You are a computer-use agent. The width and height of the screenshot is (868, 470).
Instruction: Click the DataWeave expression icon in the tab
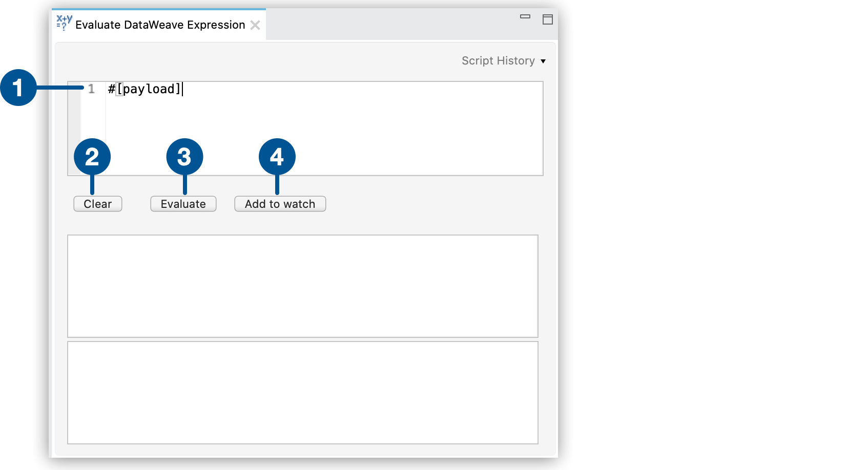(x=64, y=23)
